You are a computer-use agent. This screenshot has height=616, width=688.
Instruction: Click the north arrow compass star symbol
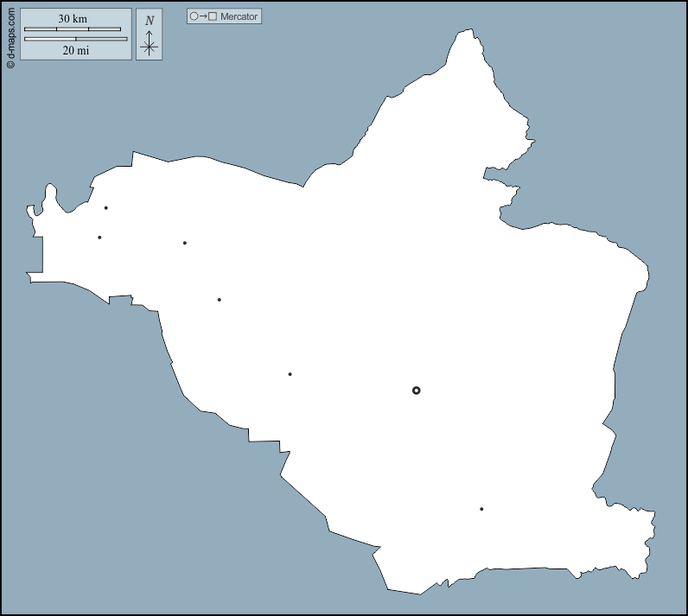coord(150,46)
